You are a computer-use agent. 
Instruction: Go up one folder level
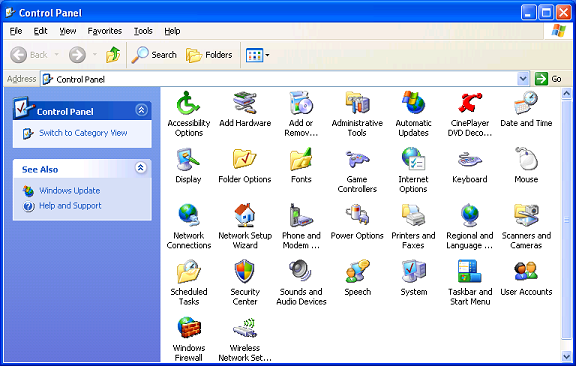(x=113, y=55)
